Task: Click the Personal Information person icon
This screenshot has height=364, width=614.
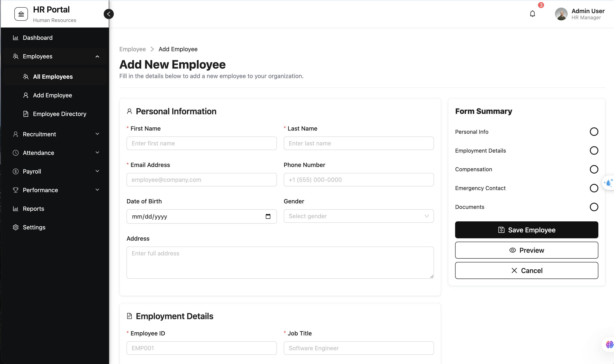Action: [129, 111]
